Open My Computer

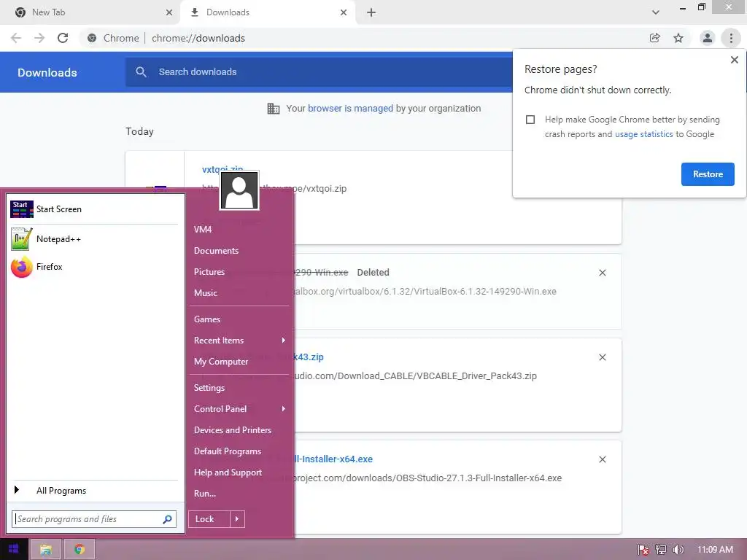click(220, 362)
